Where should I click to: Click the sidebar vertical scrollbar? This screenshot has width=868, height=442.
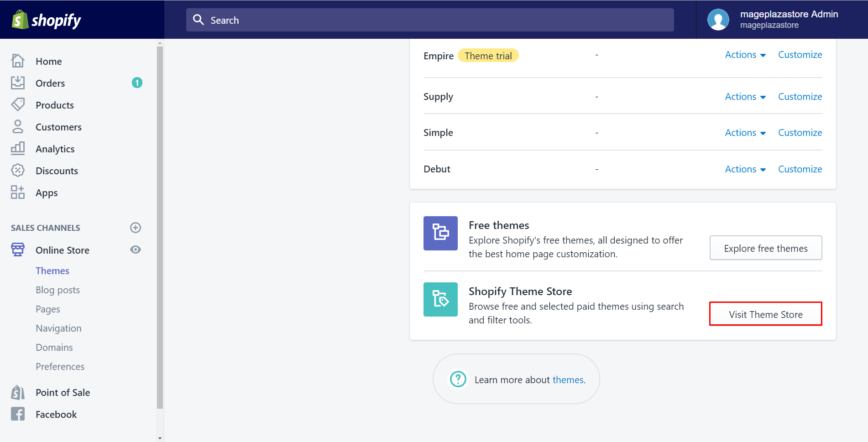(160, 227)
